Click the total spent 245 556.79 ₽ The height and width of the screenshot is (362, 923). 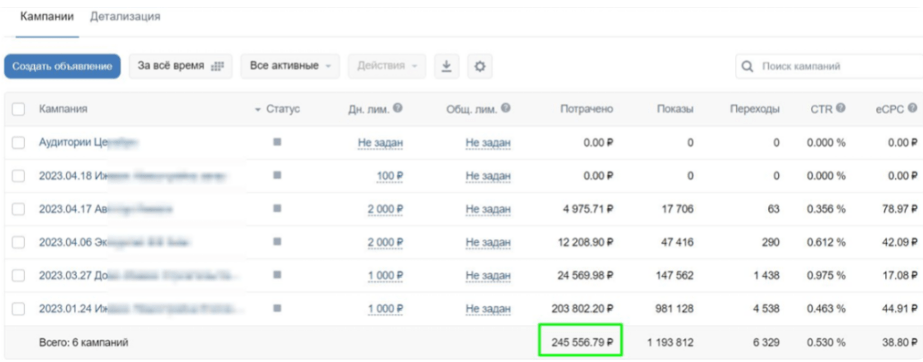[x=583, y=342]
